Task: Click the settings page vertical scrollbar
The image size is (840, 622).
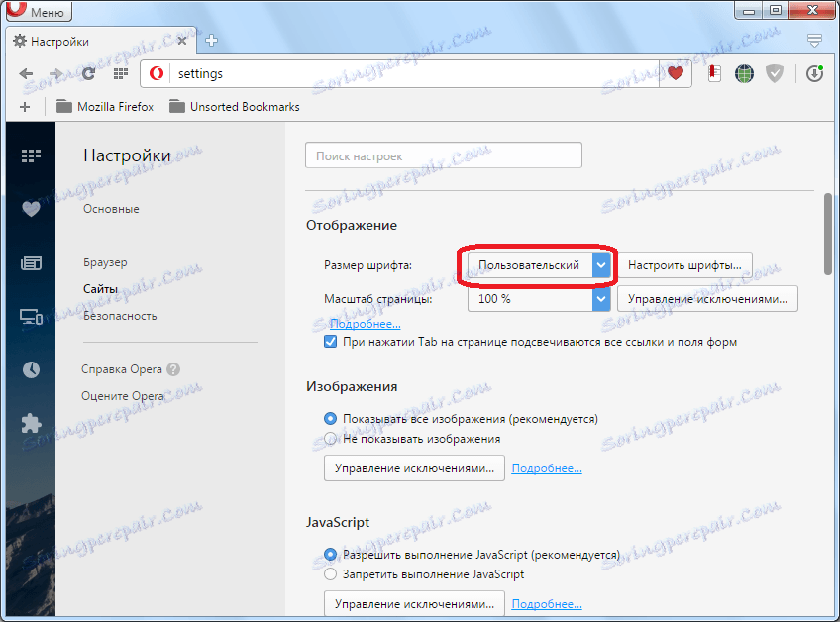Action: coord(828,235)
